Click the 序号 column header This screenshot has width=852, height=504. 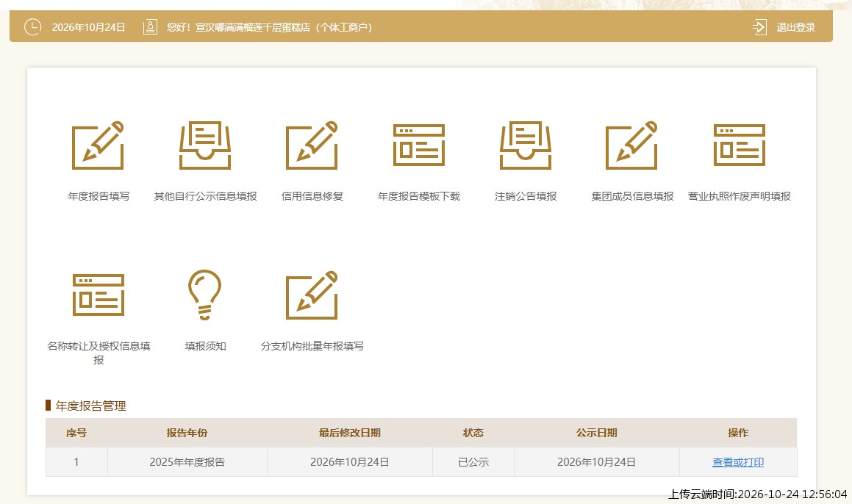[76, 433]
